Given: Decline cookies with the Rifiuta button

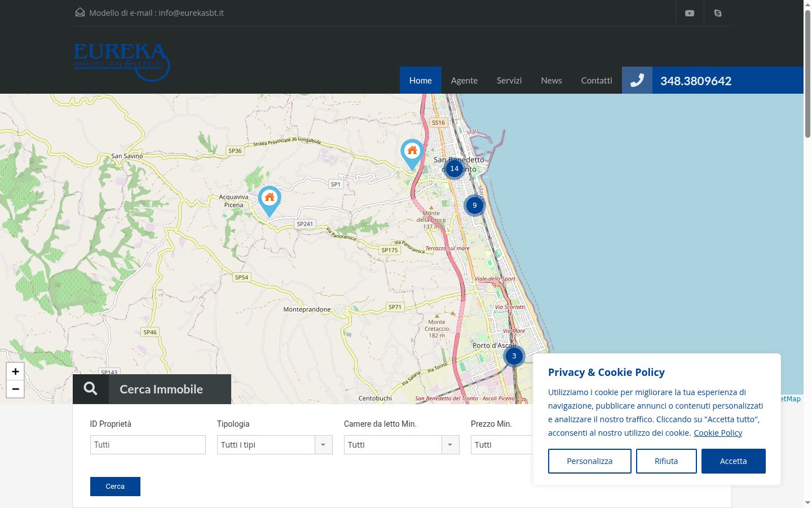Looking at the screenshot, I should tap(667, 461).
